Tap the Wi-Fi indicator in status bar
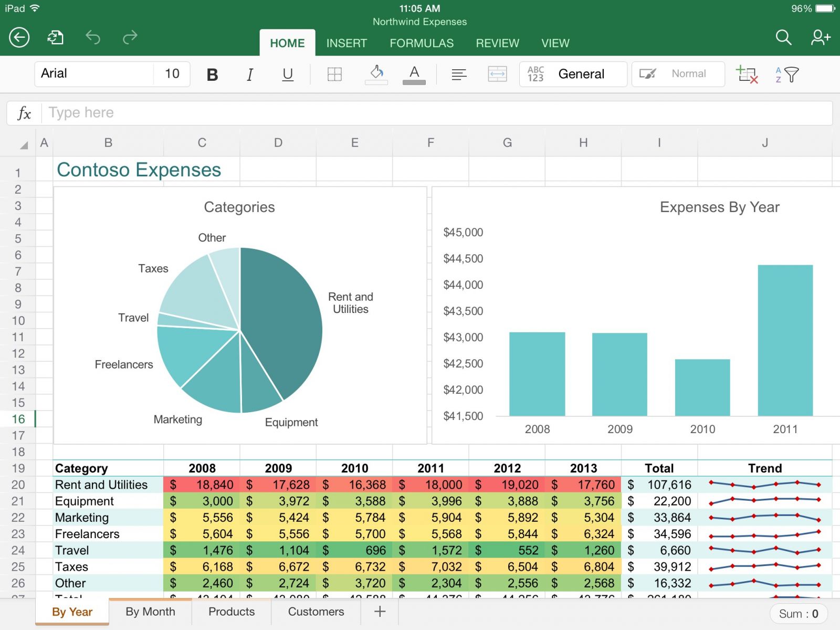840x630 pixels. coord(35,8)
